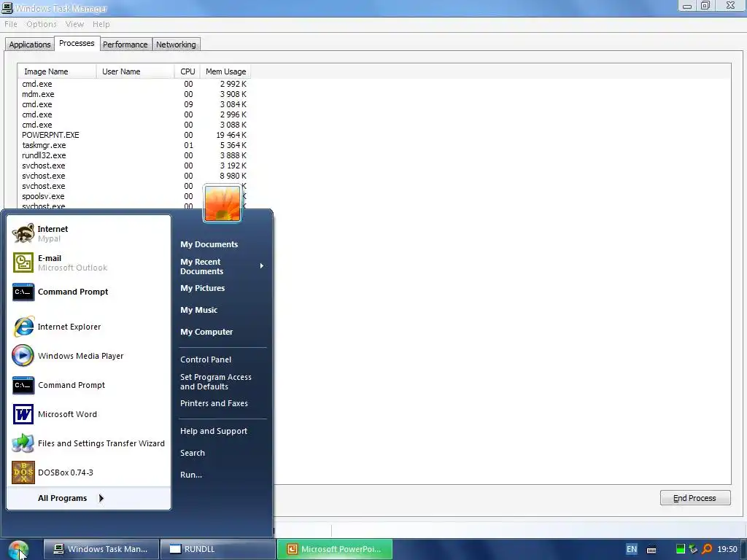Switch to Networking tab

(x=176, y=44)
